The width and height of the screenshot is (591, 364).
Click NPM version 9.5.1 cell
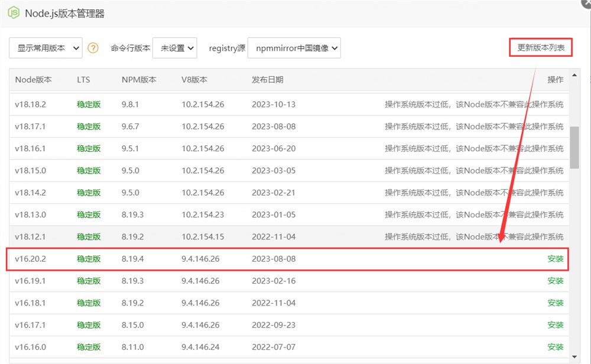click(x=130, y=148)
